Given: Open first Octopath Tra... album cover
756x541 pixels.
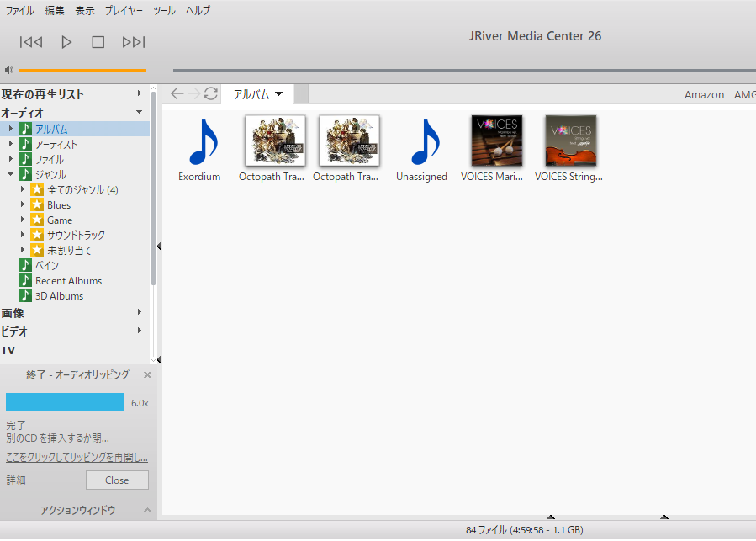Looking at the screenshot, I should click(275, 141).
